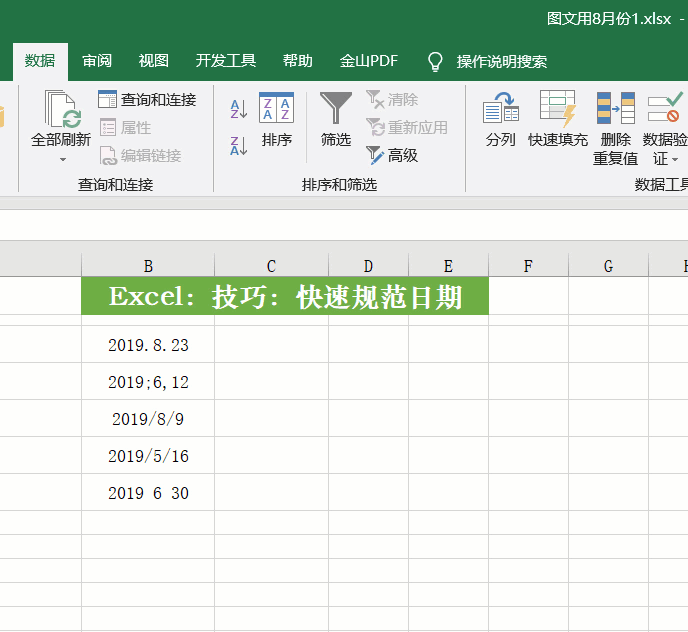Click the 高级 filter label
The image size is (688, 632).
(x=402, y=155)
